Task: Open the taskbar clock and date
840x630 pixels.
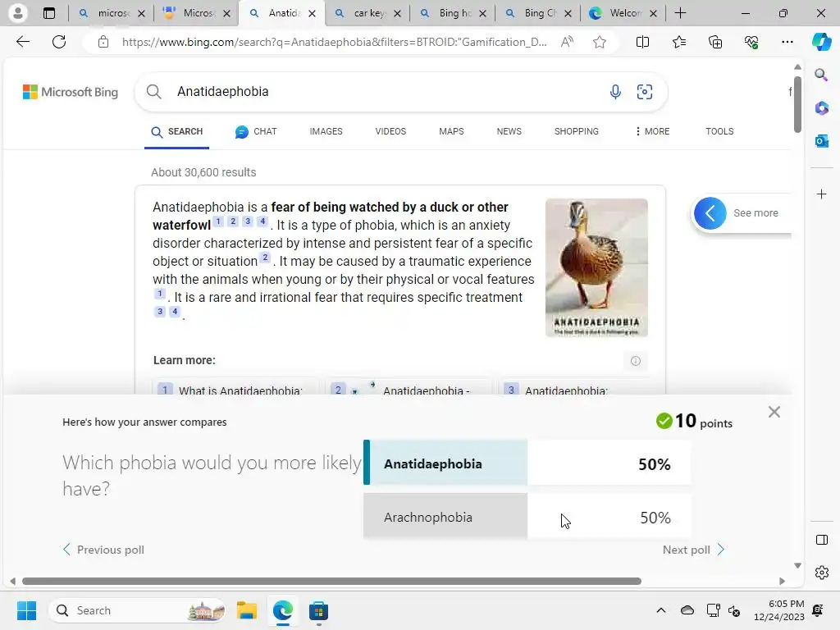Action: (x=779, y=610)
